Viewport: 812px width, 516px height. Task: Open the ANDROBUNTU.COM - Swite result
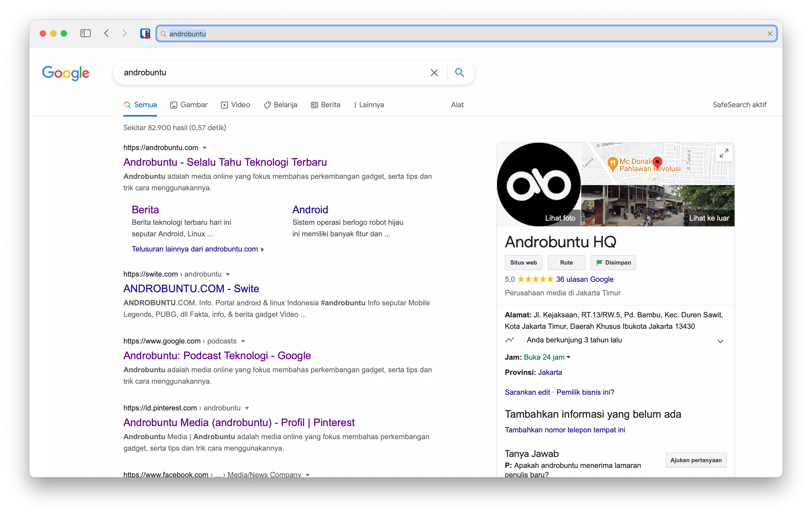tap(191, 289)
